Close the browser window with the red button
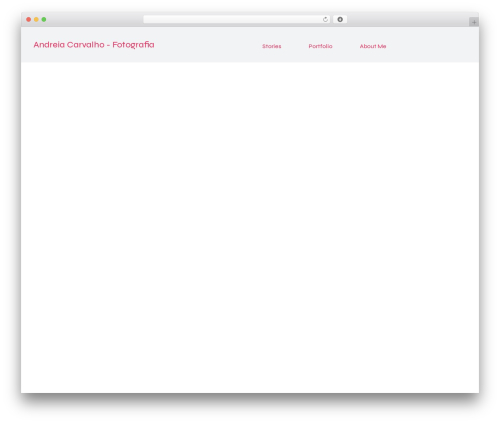This screenshot has width=500, height=423. 29,20
